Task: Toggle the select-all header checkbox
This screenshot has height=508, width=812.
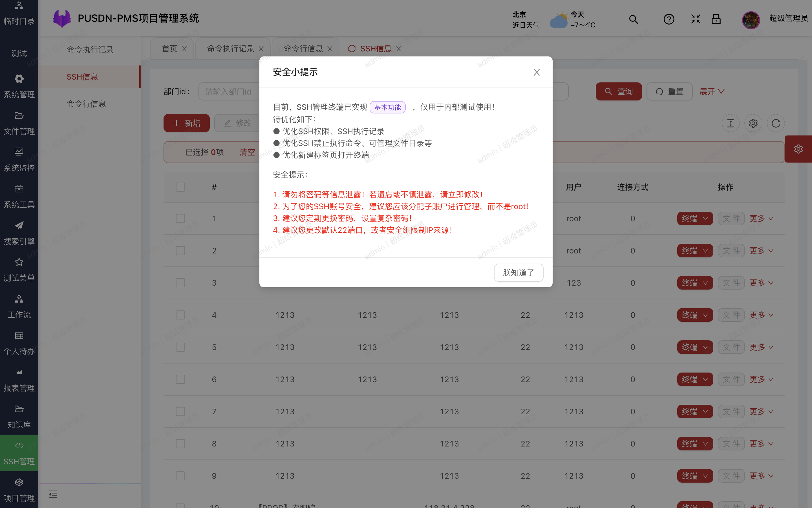Action: (180, 187)
